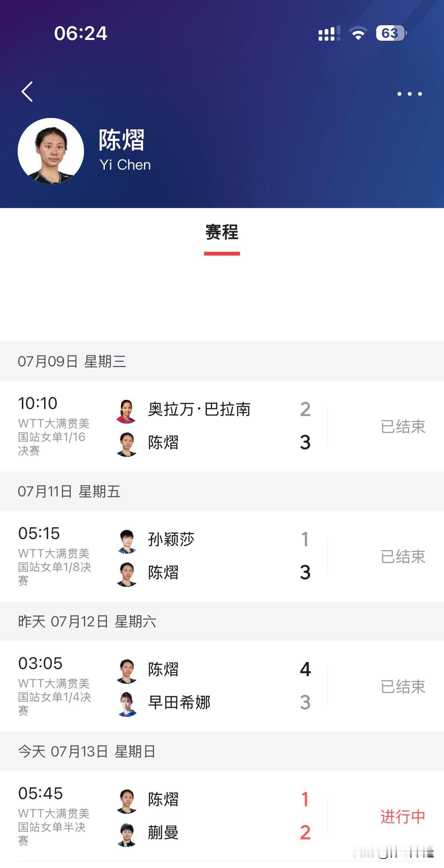This screenshot has width=444, height=868.
Task: Open 早田希娜 player name link
Action: [x=179, y=702]
